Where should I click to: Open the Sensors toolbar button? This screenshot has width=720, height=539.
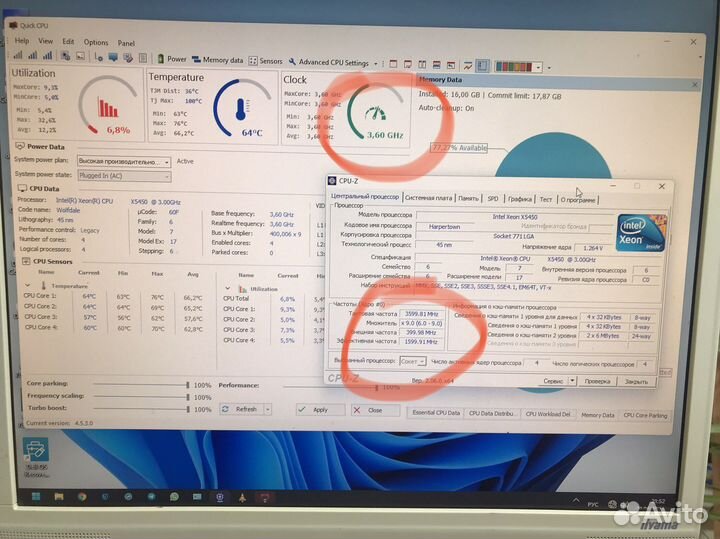[x=265, y=61]
